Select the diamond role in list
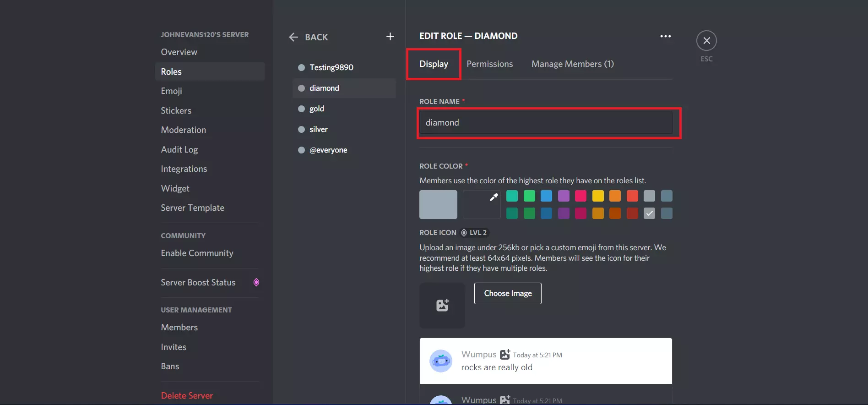868x405 pixels. pos(344,88)
